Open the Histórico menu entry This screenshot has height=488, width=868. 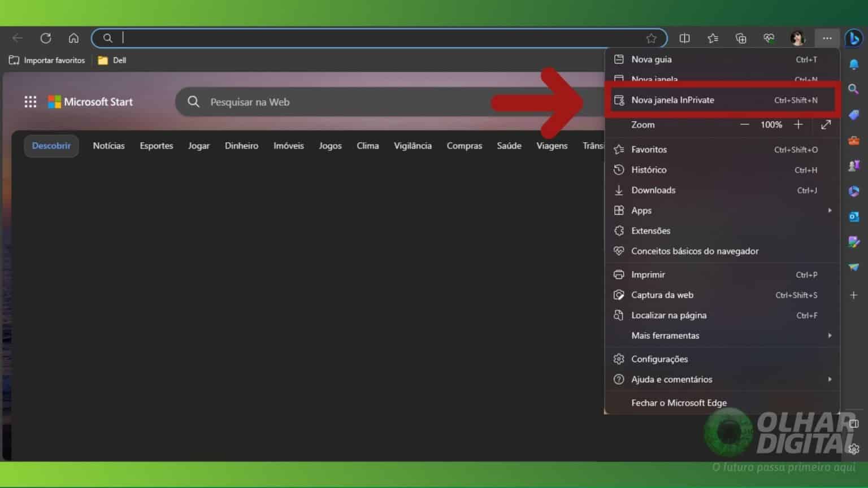(x=649, y=169)
